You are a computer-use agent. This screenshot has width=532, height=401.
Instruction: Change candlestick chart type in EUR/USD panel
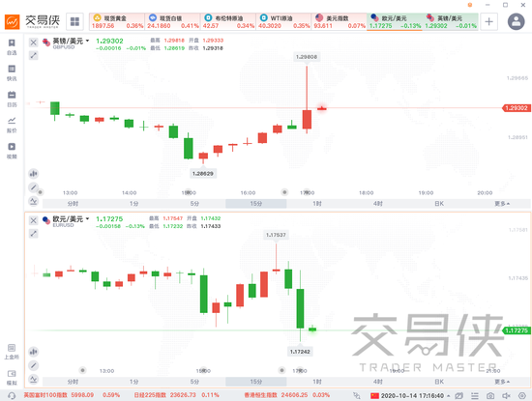click(33, 352)
